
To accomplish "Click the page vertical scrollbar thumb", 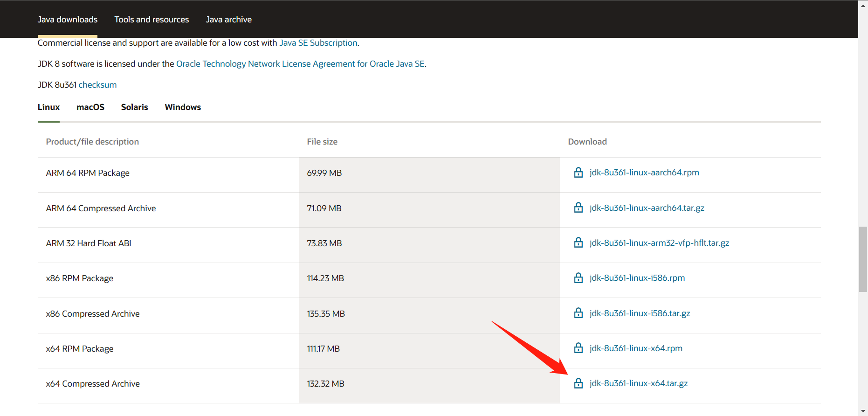I will pyautogui.click(x=863, y=259).
